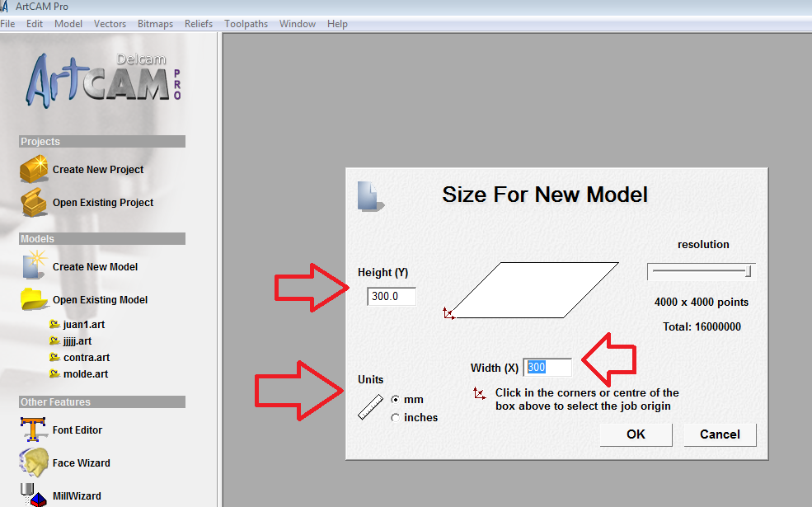Select the mm units radio button
The height and width of the screenshot is (507, 812).
(x=396, y=399)
